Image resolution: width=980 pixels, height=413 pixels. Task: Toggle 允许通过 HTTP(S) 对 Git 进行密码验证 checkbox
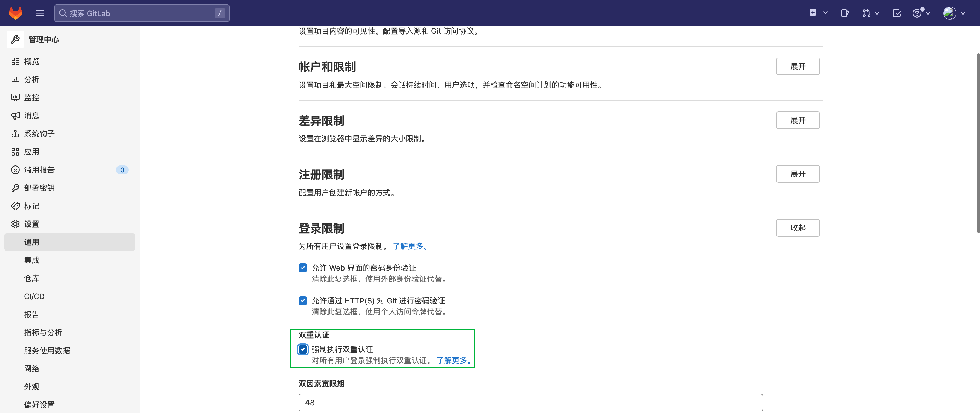click(x=303, y=300)
